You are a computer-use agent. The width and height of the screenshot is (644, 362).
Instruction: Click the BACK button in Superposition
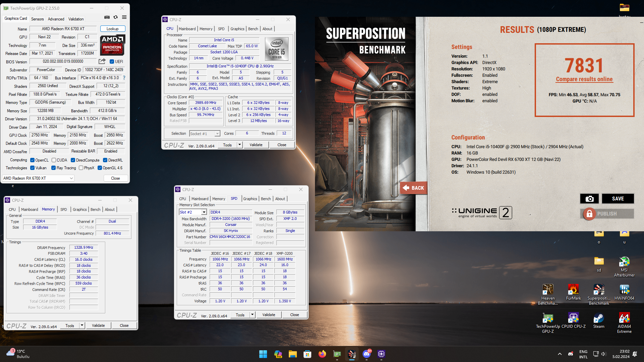[x=413, y=188]
